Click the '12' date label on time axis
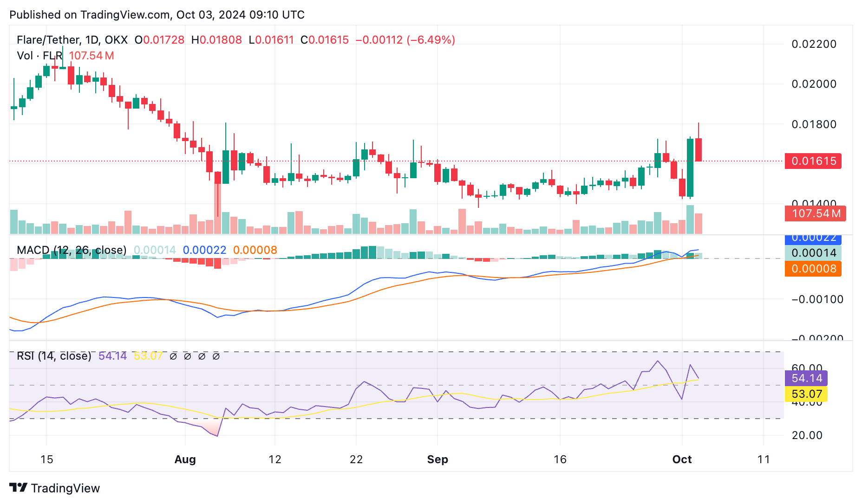 click(x=275, y=459)
